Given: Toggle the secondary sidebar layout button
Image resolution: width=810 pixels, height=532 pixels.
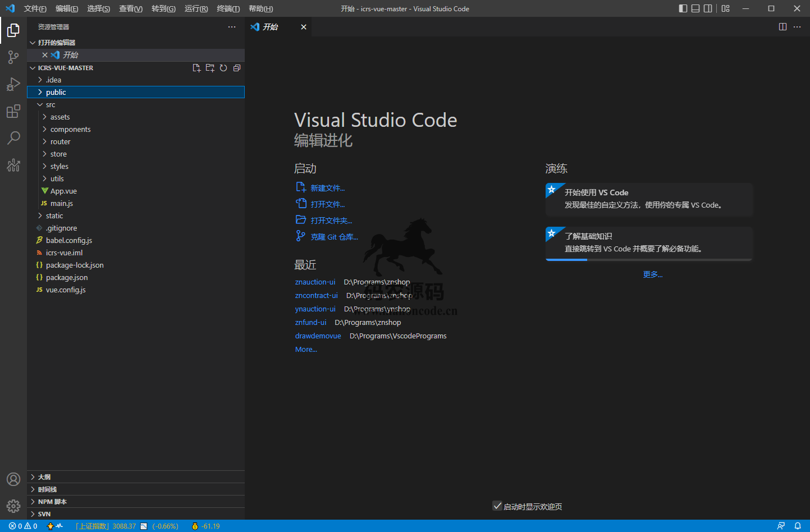Looking at the screenshot, I should point(708,8).
